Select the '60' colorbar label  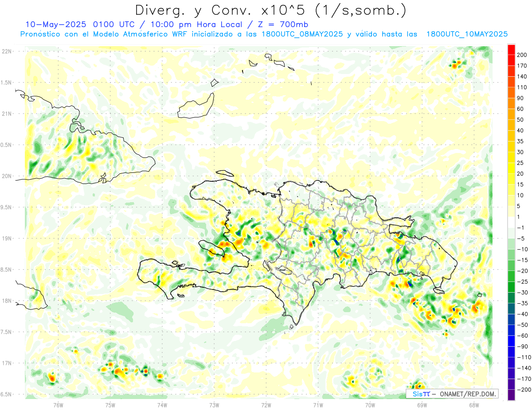click(x=521, y=109)
